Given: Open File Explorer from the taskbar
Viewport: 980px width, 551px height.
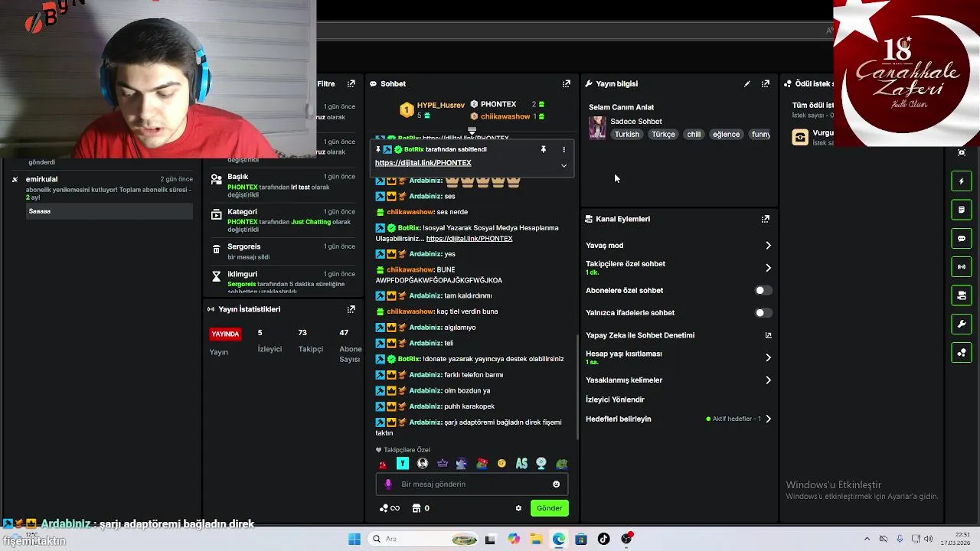Looking at the screenshot, I should (537, 539).
